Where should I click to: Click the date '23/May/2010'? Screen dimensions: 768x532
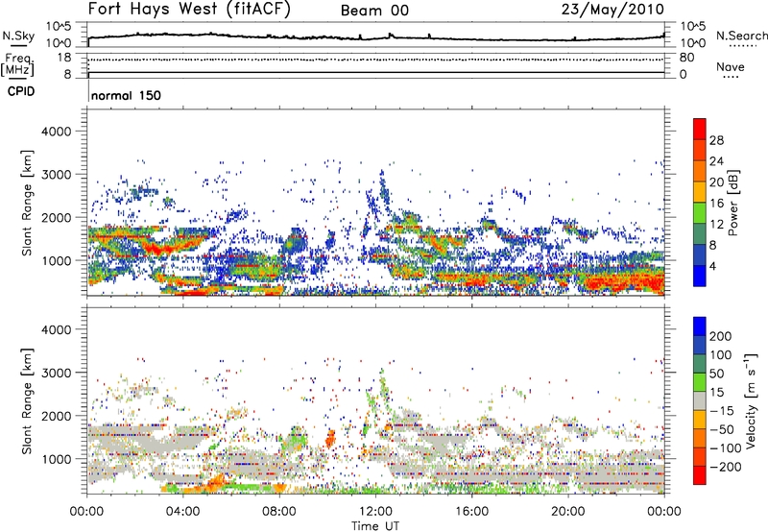[612, 10]
